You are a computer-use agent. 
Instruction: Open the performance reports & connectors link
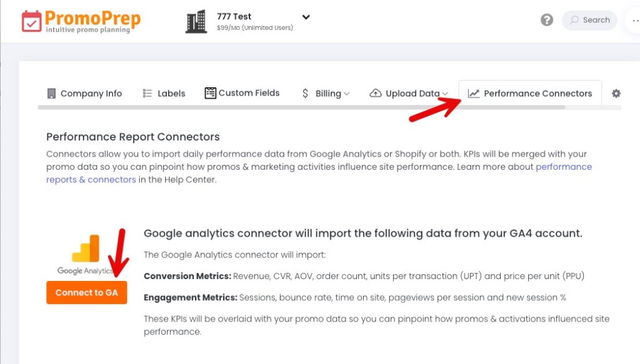point(319,173)
